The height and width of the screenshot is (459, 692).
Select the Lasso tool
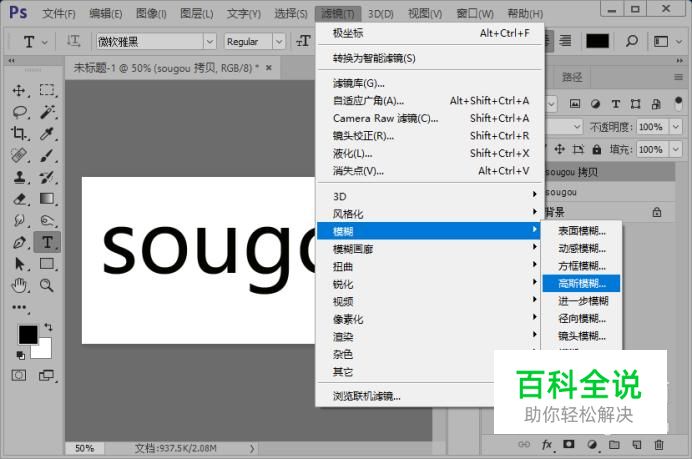coord(19,112)
